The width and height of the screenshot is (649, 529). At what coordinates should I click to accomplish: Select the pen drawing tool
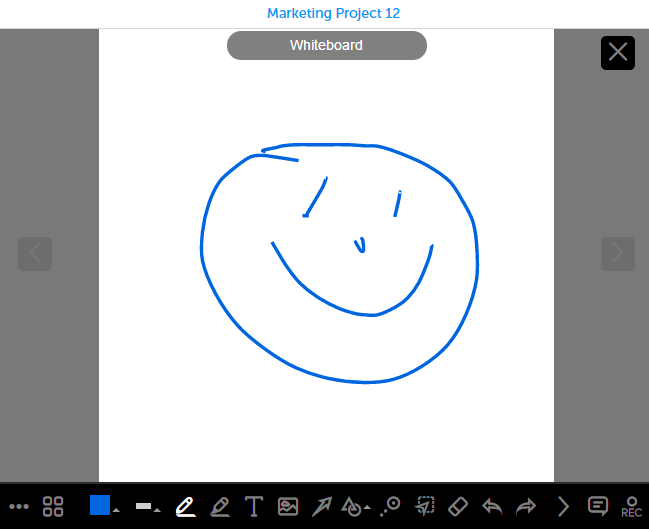(185, 506)
